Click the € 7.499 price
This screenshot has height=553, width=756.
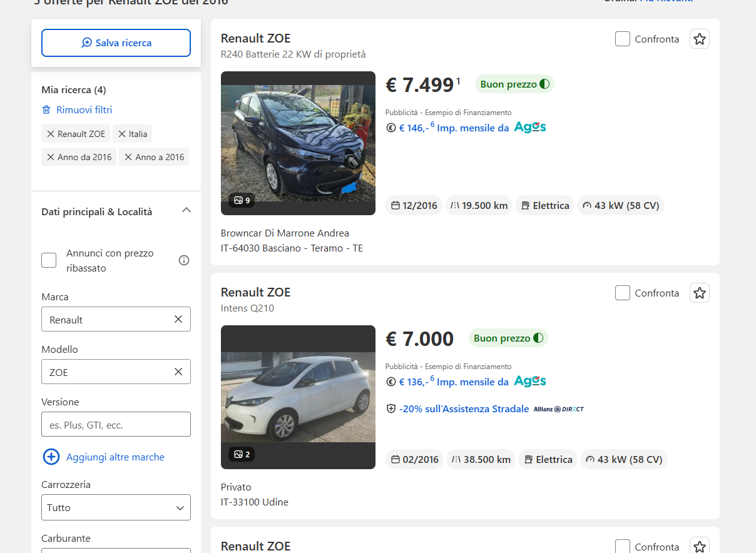tap(420, 84)
